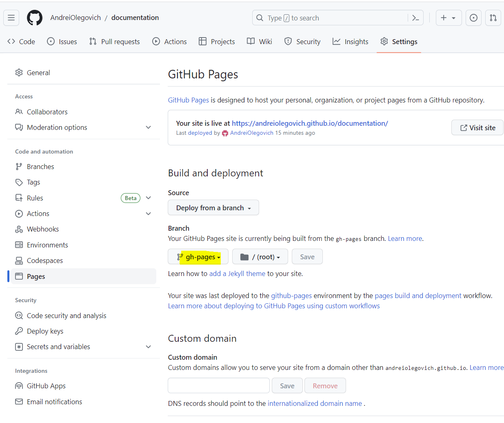Viewport: 504px width, 423px height.
Task: Open the Actions tab in repo navigation
Action: click(169, 42)
